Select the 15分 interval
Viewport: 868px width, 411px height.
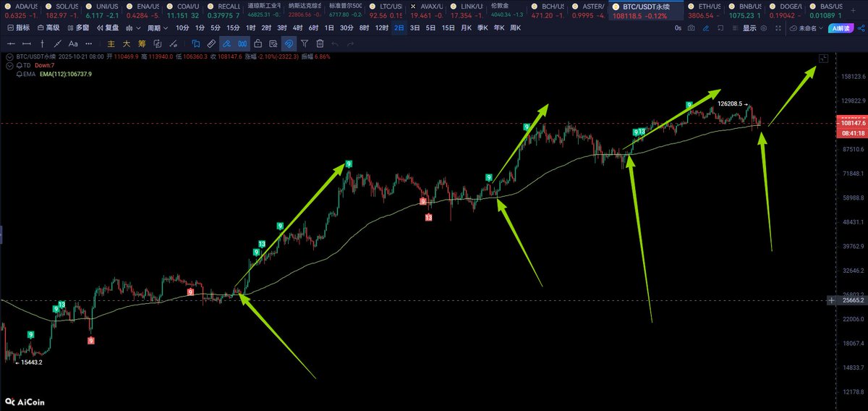tap(233, 27)
